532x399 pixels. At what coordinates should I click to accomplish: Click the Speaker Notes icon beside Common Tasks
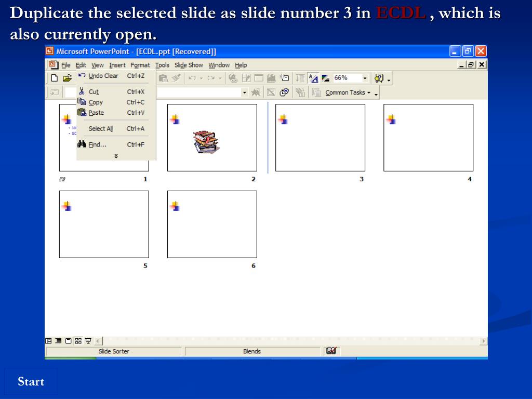[316, 92]
